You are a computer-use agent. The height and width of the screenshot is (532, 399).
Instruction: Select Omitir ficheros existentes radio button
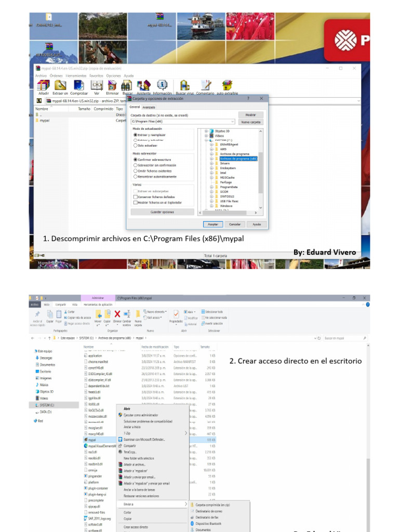tap(136, 171)
